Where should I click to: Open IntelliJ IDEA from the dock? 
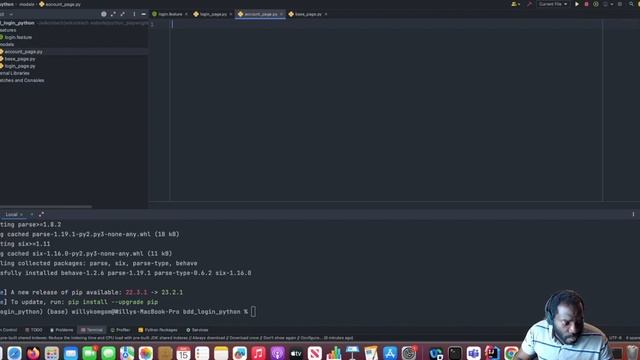[x=492, y=353]
